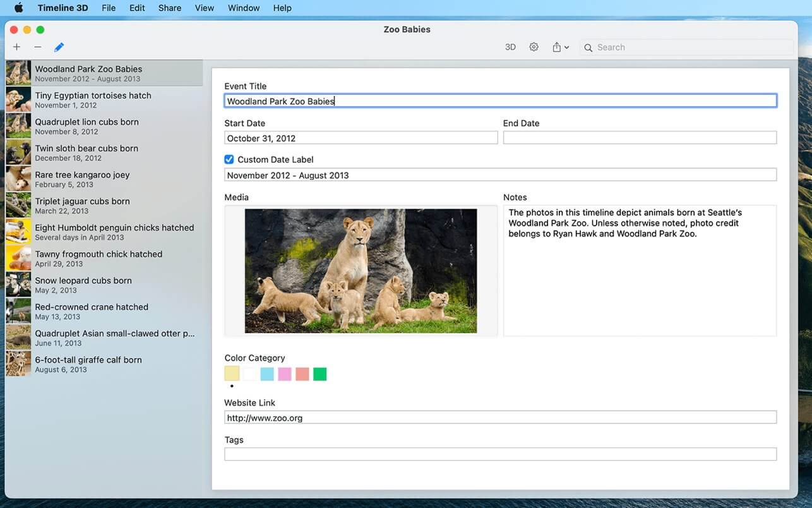The height and width of the screenshot is (508, 812).
Task: Open the View menu
Action: 204,8
